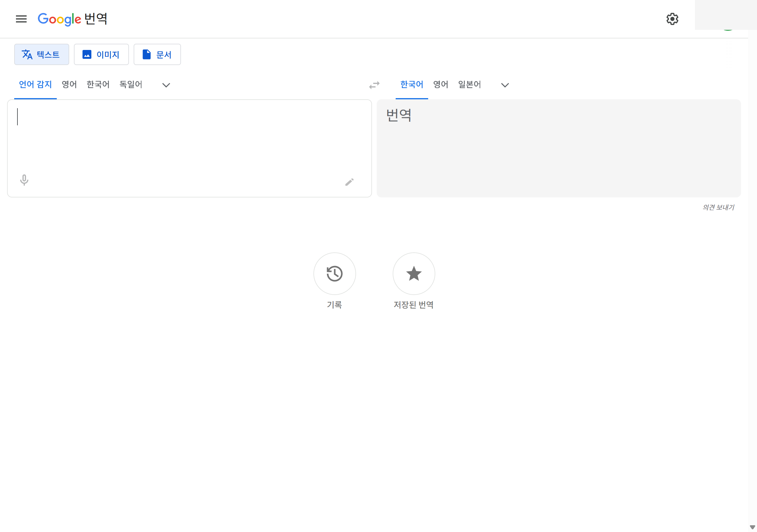Image resolution: width=757 pixels, height=532 pixels.
Task: Open the 기록 history circle icon
Action: point(334,273)
